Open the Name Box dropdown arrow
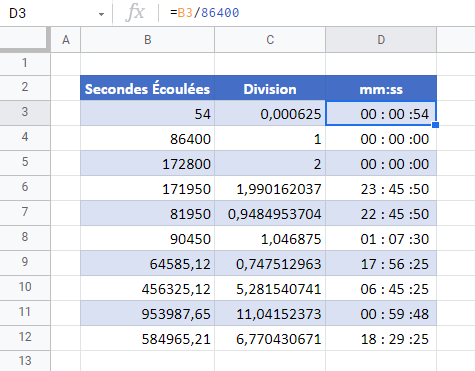Screen dimensions: 475x371 point(101,14)
